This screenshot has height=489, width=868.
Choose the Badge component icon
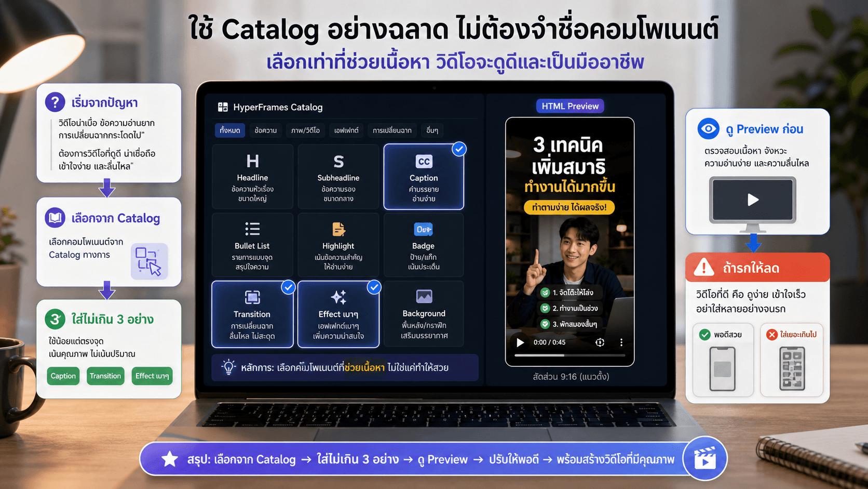coord(423,229)
